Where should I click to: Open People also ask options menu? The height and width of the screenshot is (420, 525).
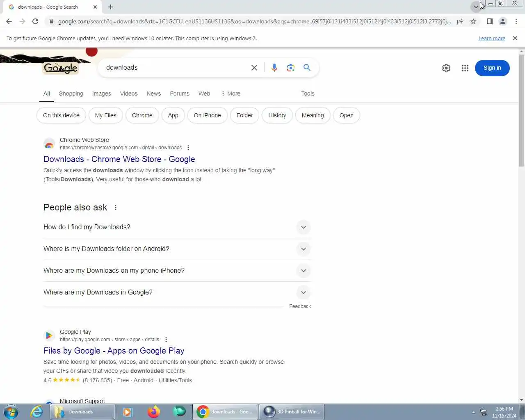116,208
